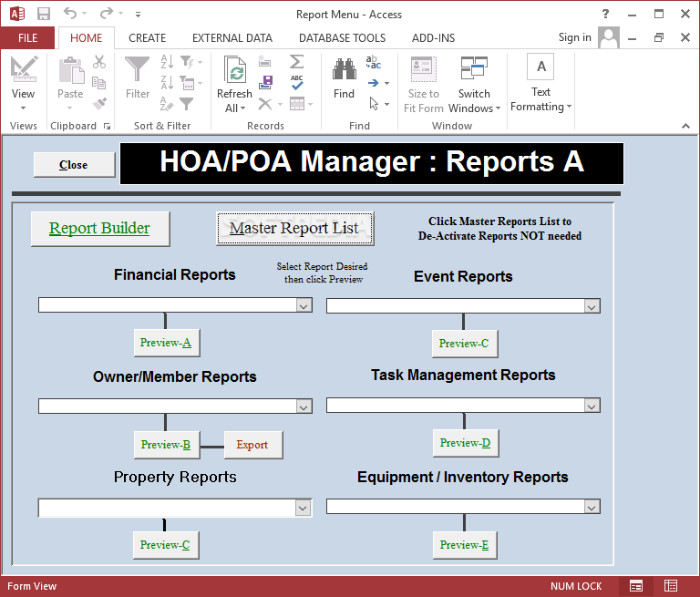The image size is (700, 597).
Task: Switch to the CREATE tab
Action: 148,38
